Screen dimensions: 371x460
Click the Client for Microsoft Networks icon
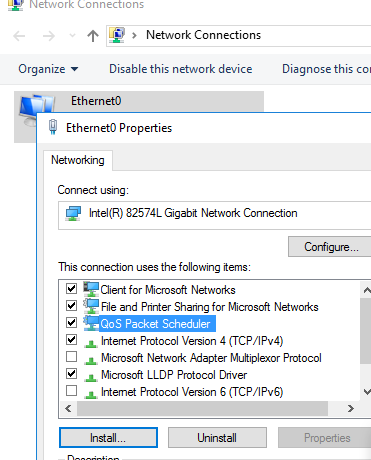coord(91,289)
